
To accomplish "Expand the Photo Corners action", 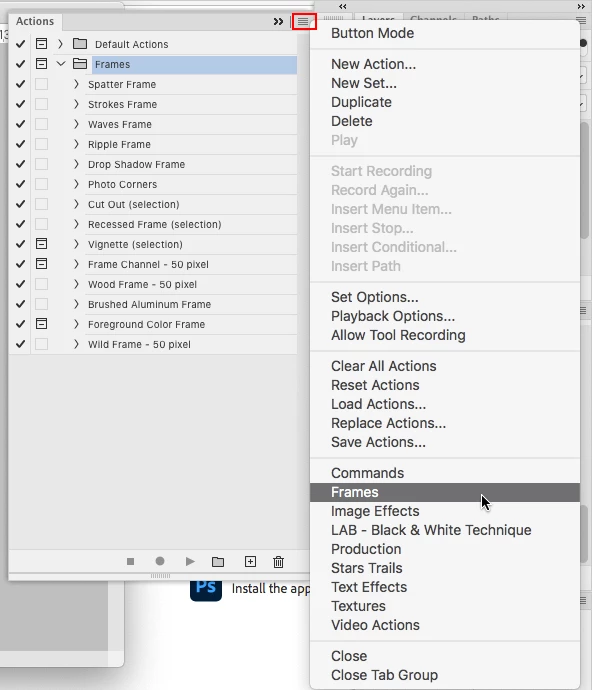I will 76,184.
